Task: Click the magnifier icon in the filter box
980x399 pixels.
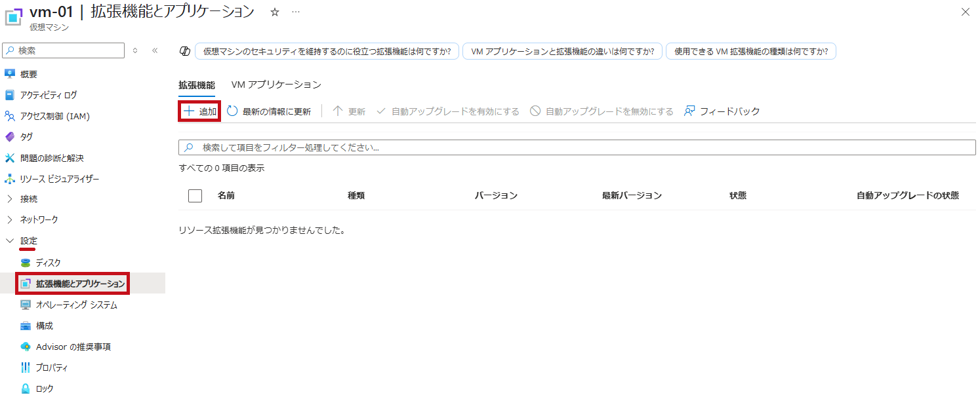Action: (189, 147)
